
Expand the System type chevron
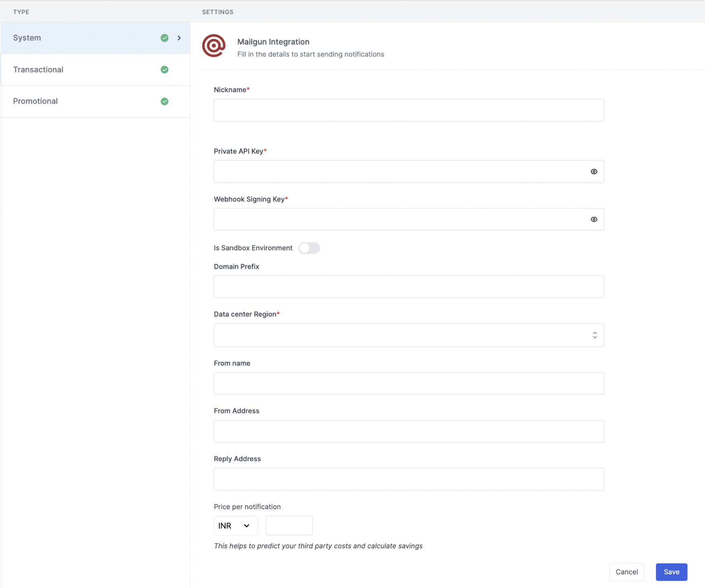[179, 38]
